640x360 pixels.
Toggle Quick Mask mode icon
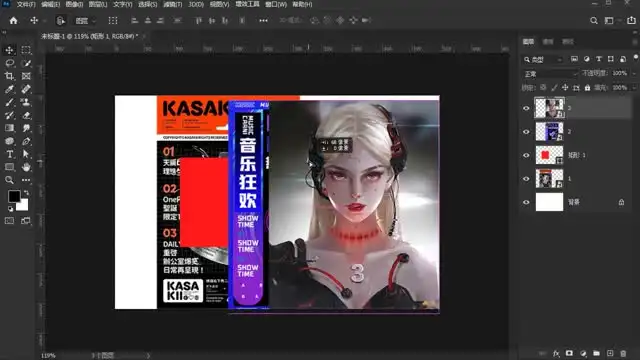[9, 221]
